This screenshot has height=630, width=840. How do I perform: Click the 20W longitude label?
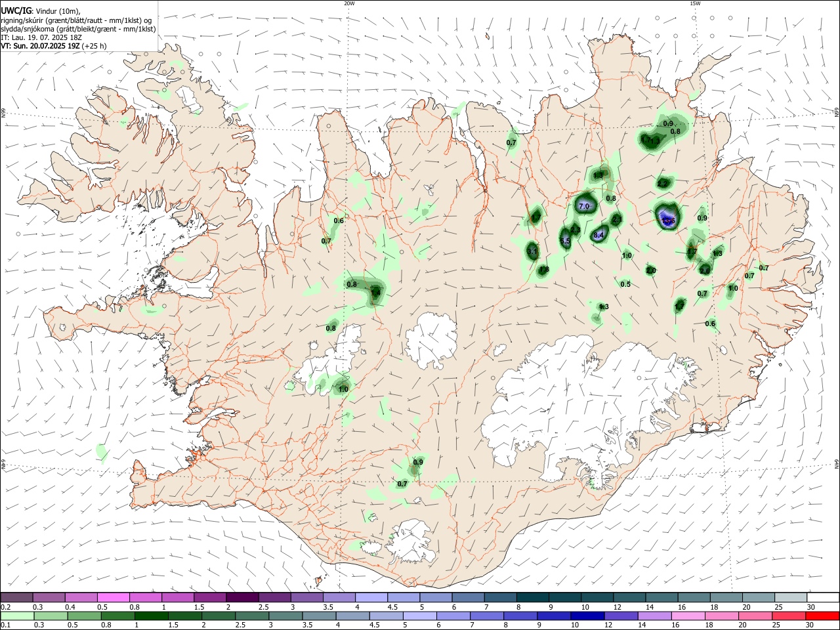point(349,3)
